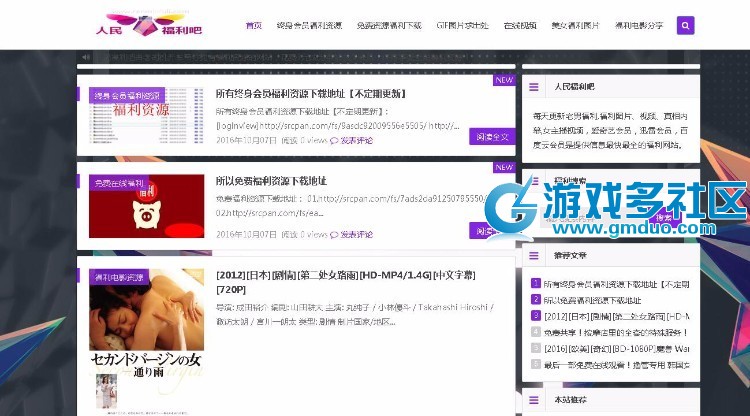This screenshot has width=750, height=416.
Task: Open sidebar article starting 最后一部免费在线观看
Action: tap(616, 365)
